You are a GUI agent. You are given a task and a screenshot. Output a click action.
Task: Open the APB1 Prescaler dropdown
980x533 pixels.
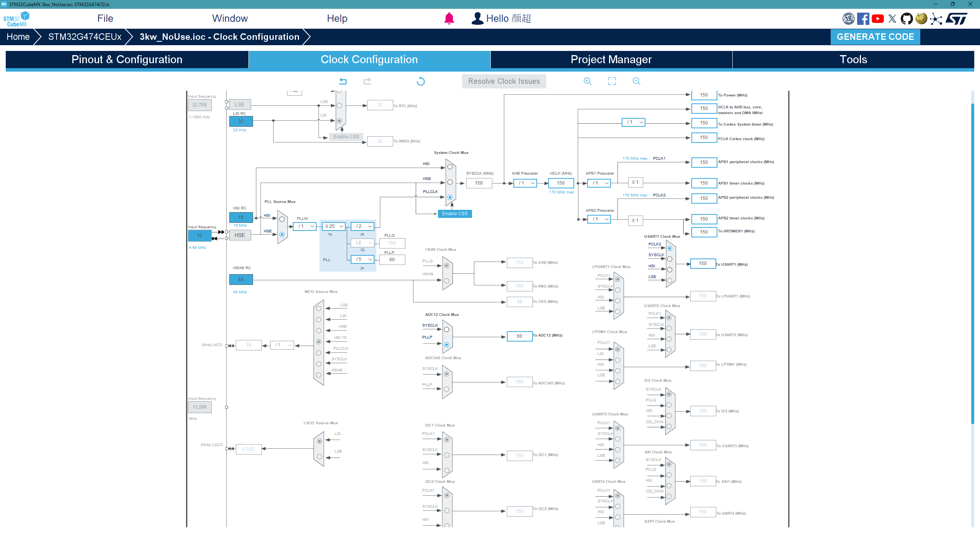coord(599,183)
